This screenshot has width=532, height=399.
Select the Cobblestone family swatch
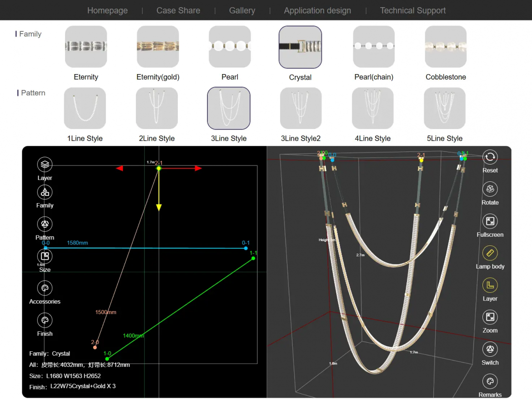tap(446, 47)
